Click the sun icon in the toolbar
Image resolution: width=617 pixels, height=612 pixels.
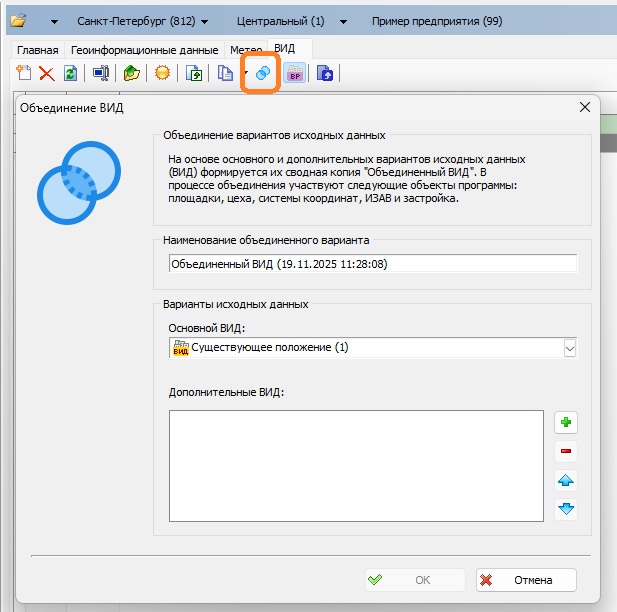(x=161, y=73)
